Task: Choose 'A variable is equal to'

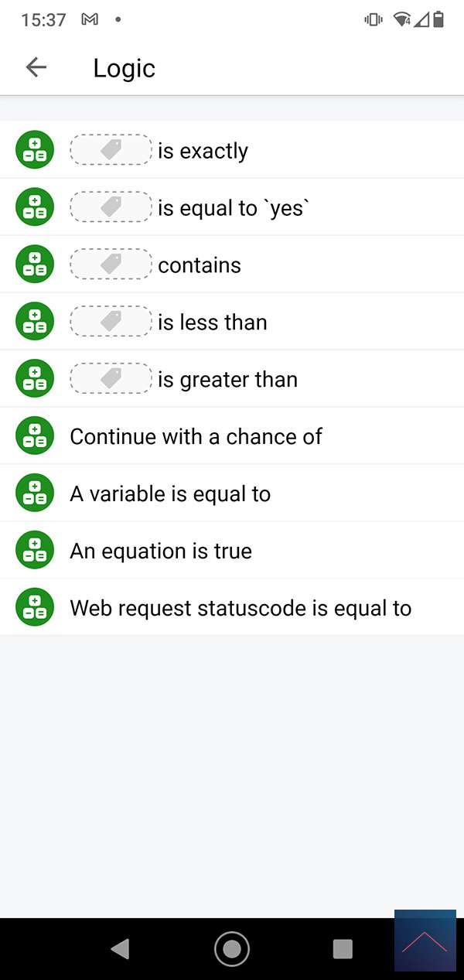Action: pos(170,493)
